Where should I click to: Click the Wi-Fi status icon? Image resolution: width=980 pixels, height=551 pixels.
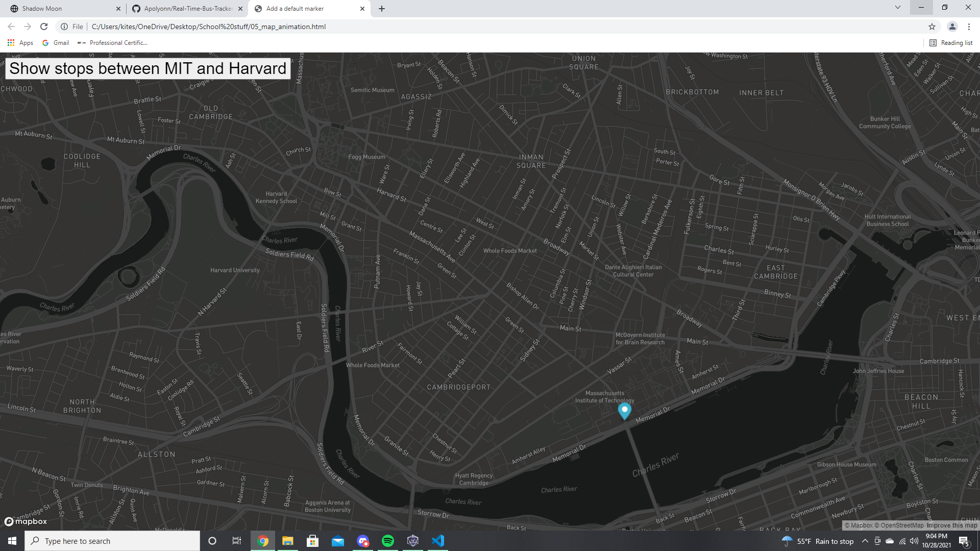901,541
